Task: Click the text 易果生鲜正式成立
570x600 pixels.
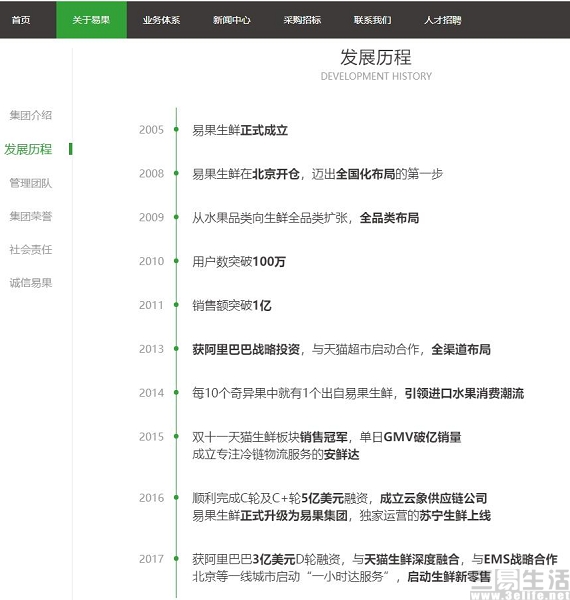Action: [x=240, y=130]
